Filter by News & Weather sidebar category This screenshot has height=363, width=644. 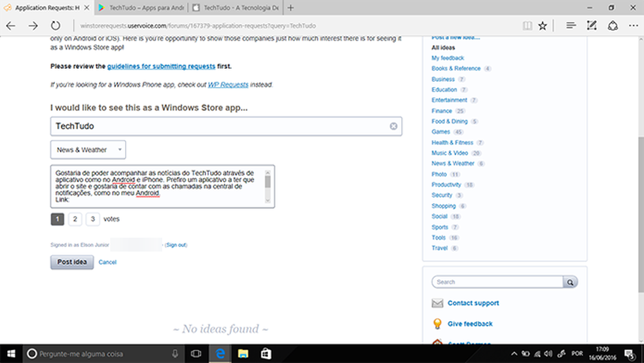pos(453,164)
